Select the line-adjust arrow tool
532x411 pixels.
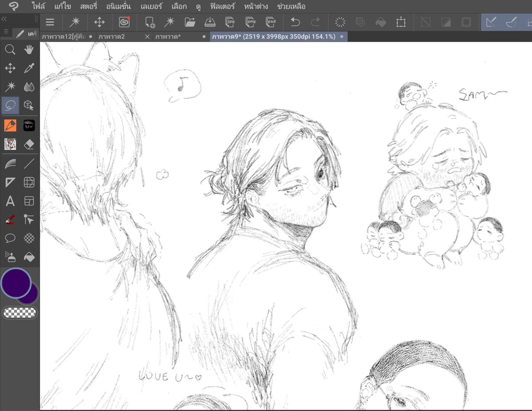coord(29,220)
